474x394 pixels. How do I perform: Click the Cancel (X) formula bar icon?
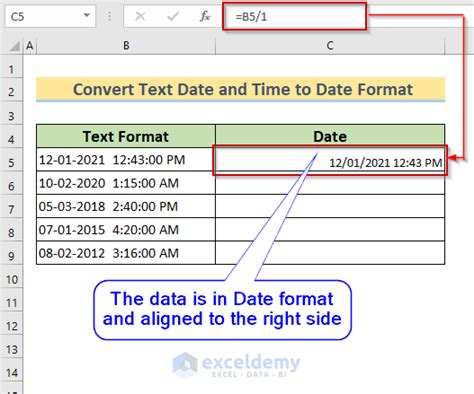(x=140, y=16)
